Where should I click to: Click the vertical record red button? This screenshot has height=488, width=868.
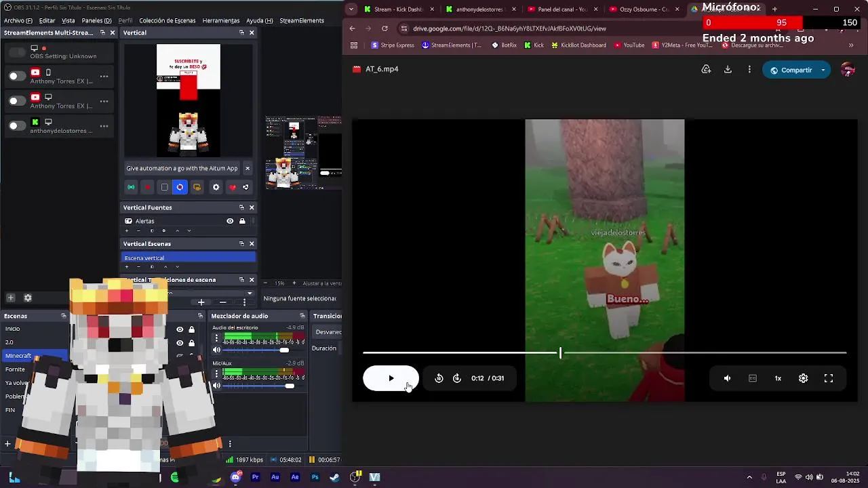point(147,187)
